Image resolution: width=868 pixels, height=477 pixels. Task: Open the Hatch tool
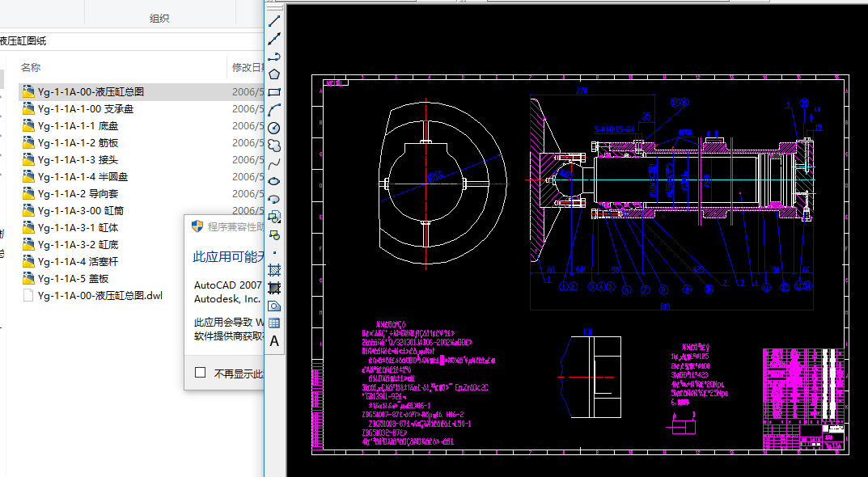coord(274,270)
